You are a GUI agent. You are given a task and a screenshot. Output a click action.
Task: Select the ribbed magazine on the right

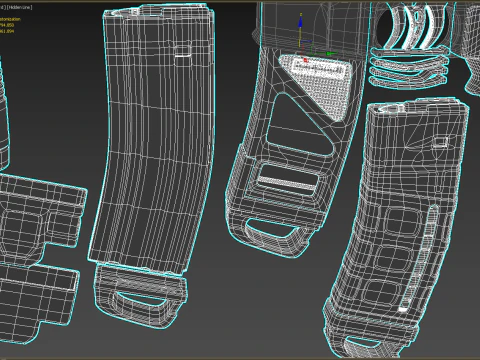tap(397, 227)
